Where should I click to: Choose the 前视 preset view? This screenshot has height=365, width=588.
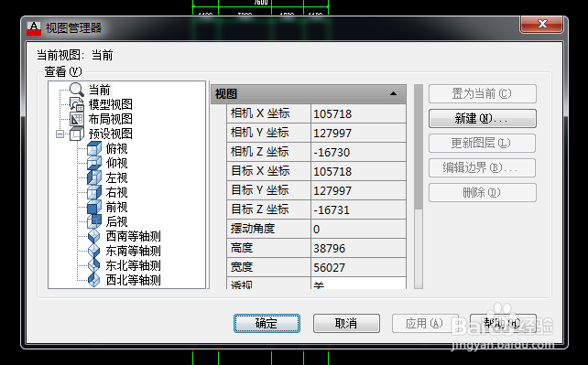coord(116,207)
